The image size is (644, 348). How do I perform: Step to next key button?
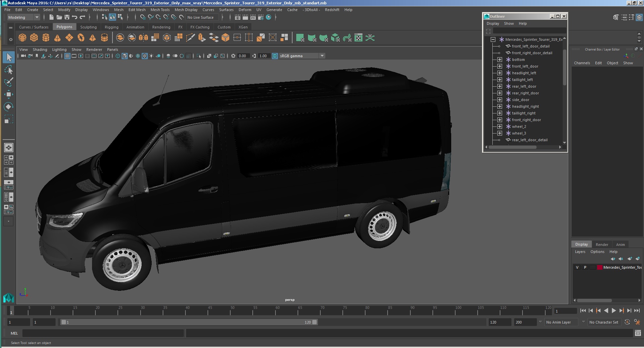[x=621, y=311]
